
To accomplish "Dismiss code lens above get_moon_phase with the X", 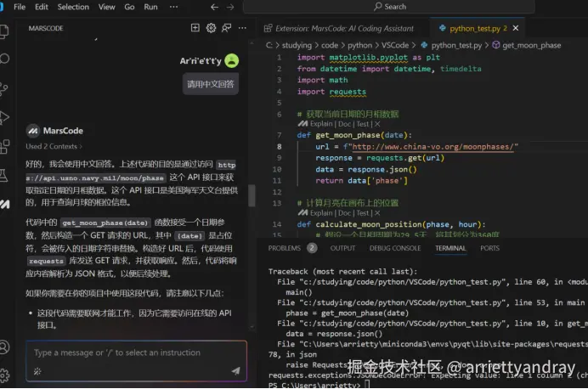I will point(377,124).
